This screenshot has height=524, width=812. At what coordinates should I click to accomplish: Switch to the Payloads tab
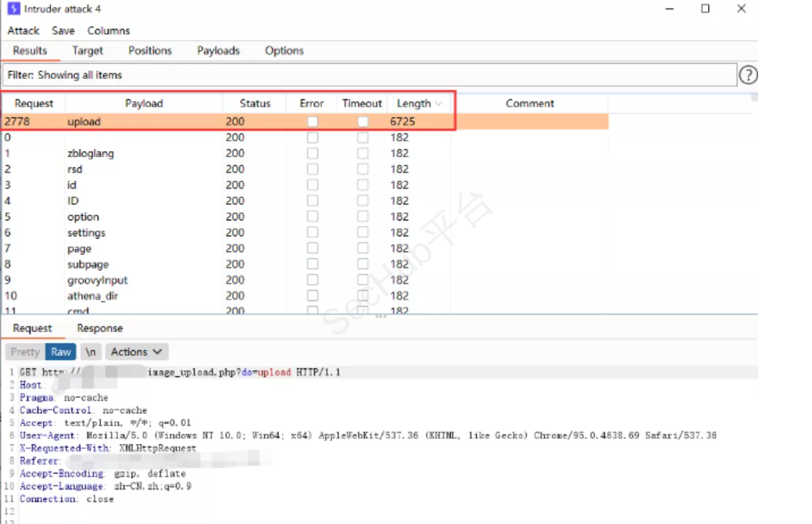click(218, 51)
